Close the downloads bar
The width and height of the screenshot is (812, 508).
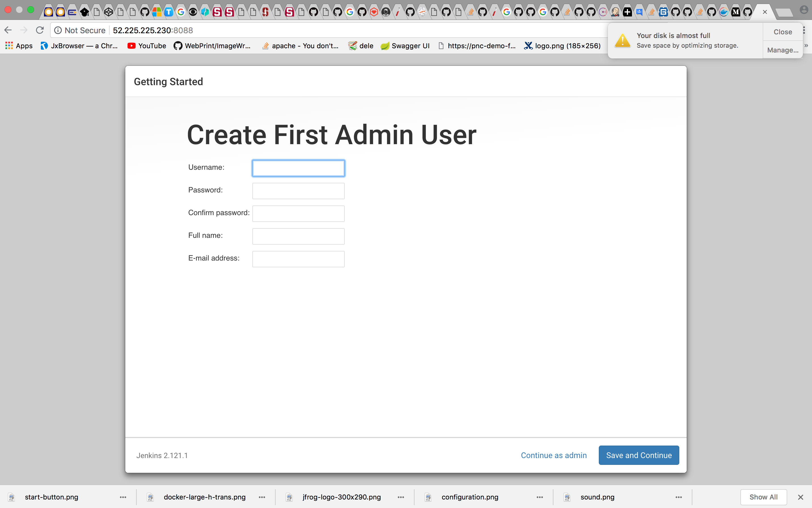coord(801,497)
